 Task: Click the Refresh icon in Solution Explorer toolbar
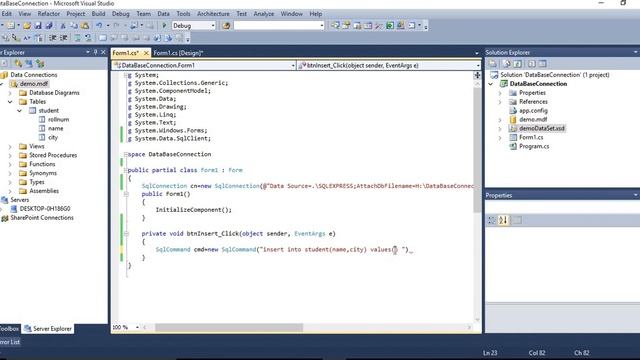pos(518,64)
